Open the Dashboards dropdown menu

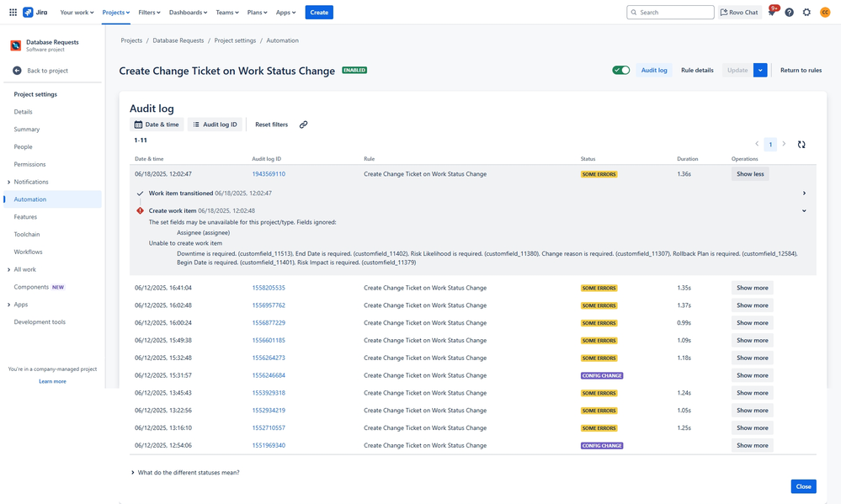[x=189, y=13]
